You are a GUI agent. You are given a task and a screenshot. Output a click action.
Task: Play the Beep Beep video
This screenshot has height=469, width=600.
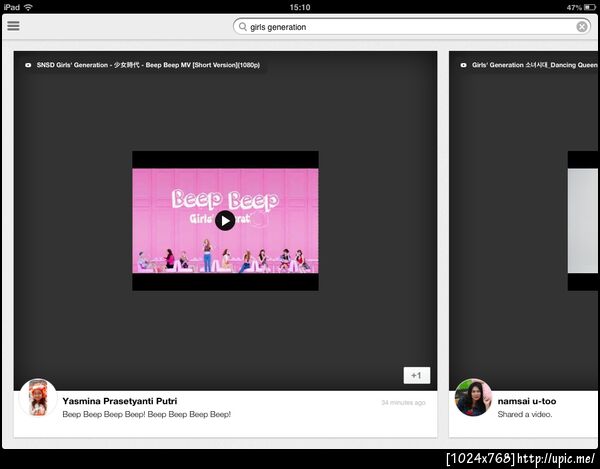click(225, 221)
